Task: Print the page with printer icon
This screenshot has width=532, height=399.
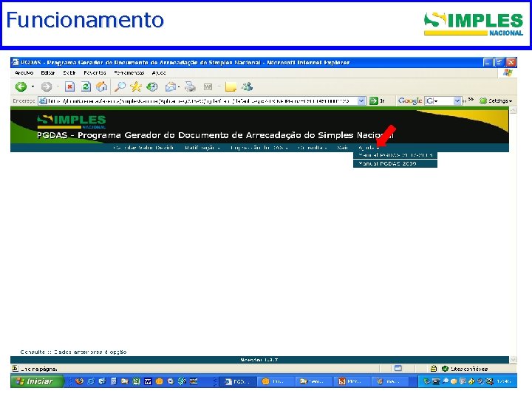Action: 191,87
